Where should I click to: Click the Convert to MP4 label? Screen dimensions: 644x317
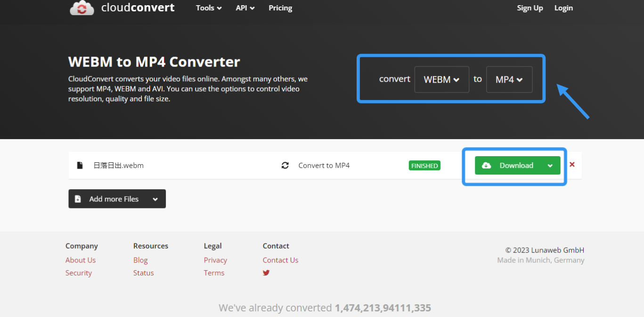[x=324, y=166]
